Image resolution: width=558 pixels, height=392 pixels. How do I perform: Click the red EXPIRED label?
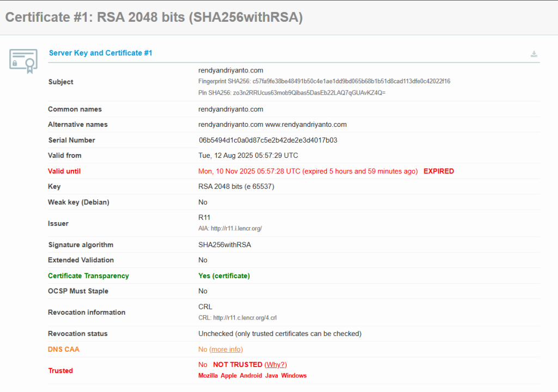438,171
